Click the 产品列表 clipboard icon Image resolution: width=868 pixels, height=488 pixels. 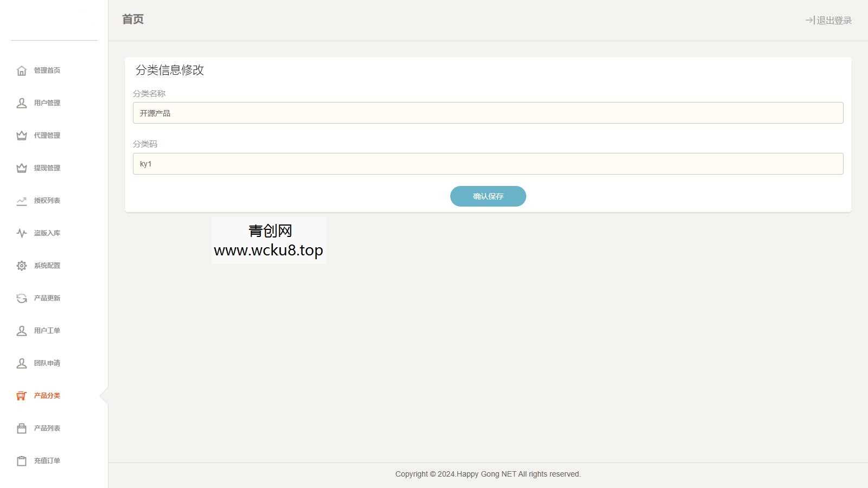point(21,428)
